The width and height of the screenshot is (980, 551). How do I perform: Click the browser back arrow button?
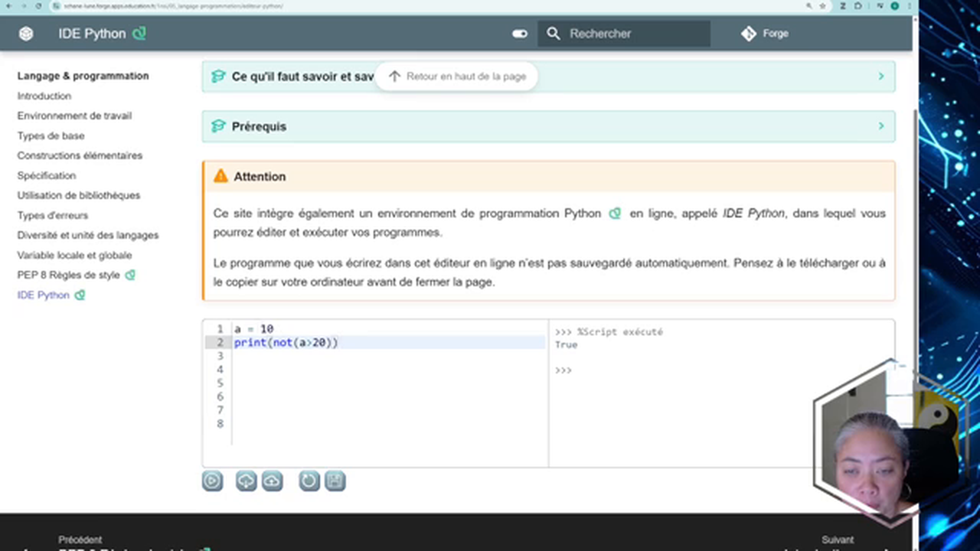pos(8,5)
